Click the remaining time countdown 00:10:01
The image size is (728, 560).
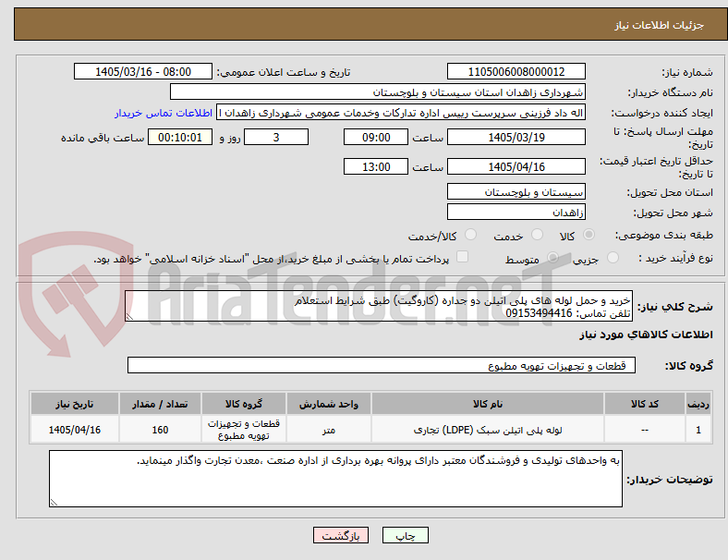pyautogui.click(x=180, y=138)
